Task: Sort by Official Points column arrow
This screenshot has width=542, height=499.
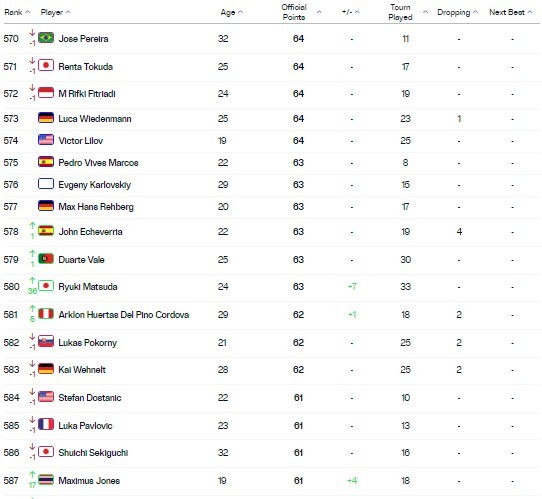Action: [319, 12]
